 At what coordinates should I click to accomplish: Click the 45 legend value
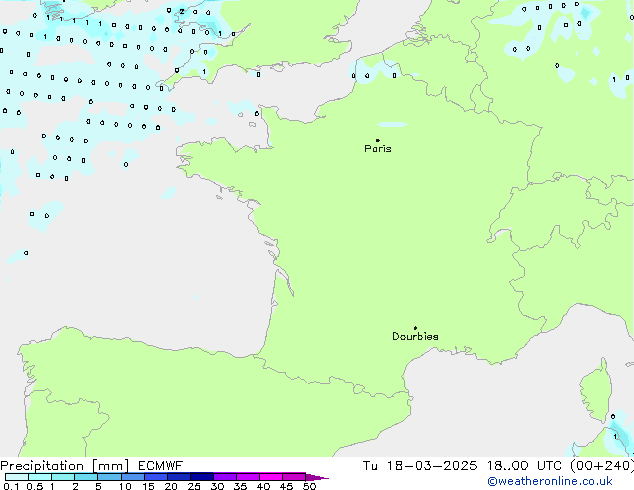point(286,486)
